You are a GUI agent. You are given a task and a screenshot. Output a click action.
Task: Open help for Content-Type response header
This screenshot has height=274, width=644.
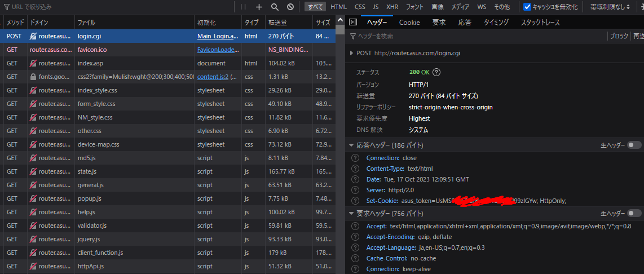[x=355, y=169]
